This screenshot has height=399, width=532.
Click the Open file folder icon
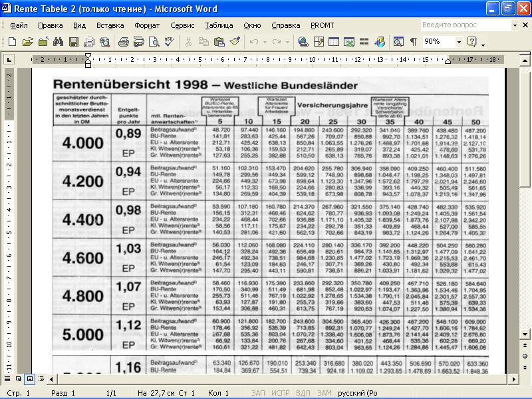tap(27, 42)
